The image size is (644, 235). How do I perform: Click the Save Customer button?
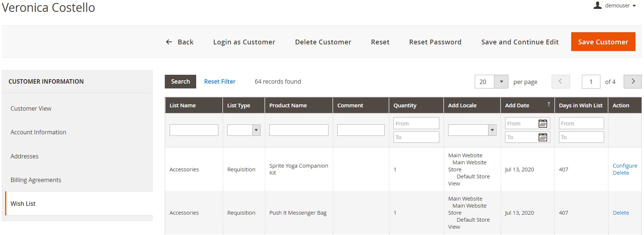pyautogui.click(x=603, y=42)
